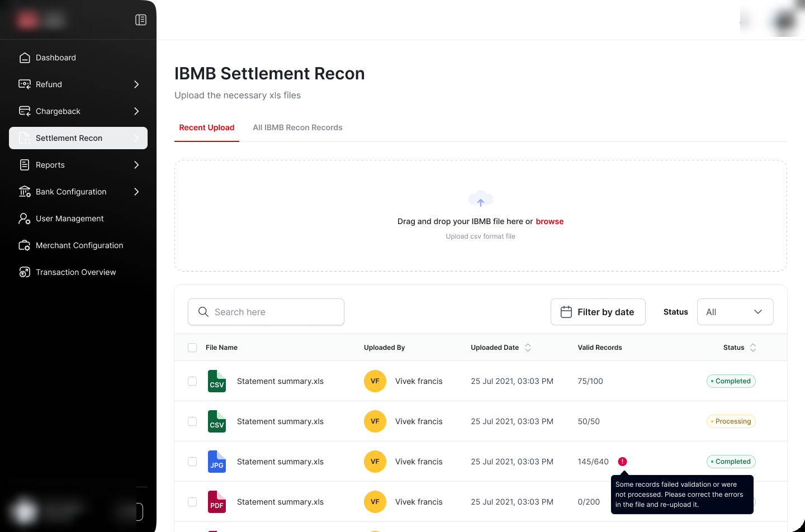This screenshot has height=532, width=805.
Task: Sort by Uploaded Date arrows
Action: click(x=528, y=348)
